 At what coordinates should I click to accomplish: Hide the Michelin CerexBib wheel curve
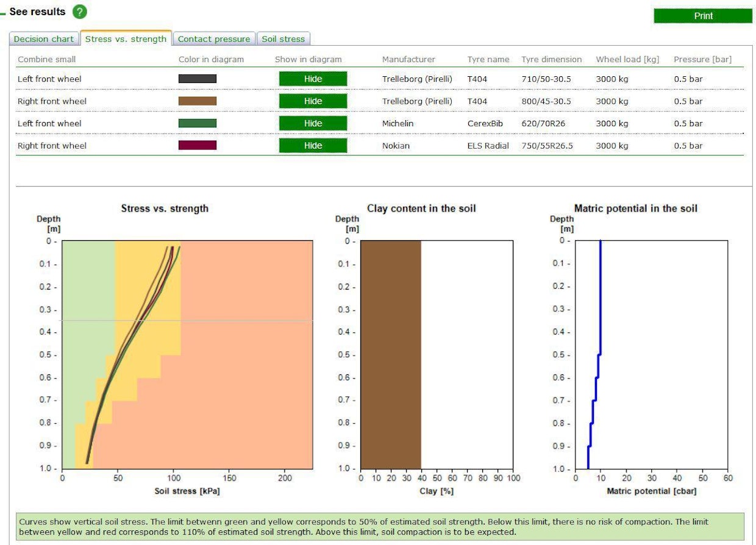[x=313, y=123]
